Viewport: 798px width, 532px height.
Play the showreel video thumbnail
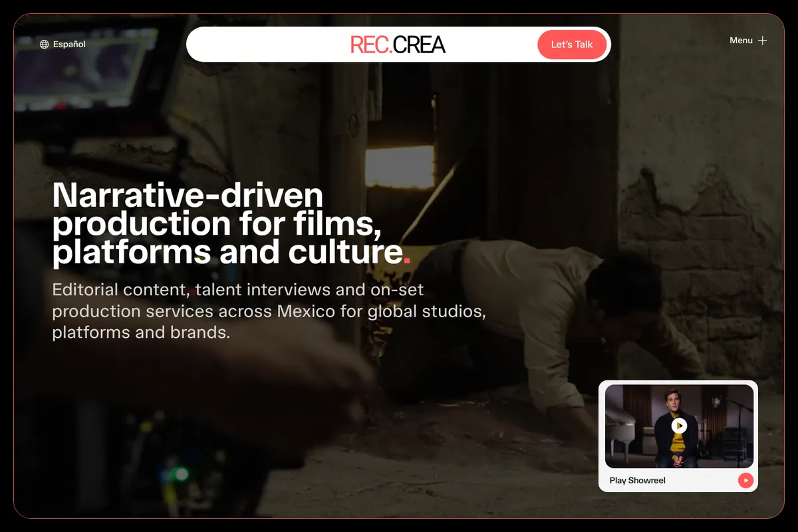(679, 426)
